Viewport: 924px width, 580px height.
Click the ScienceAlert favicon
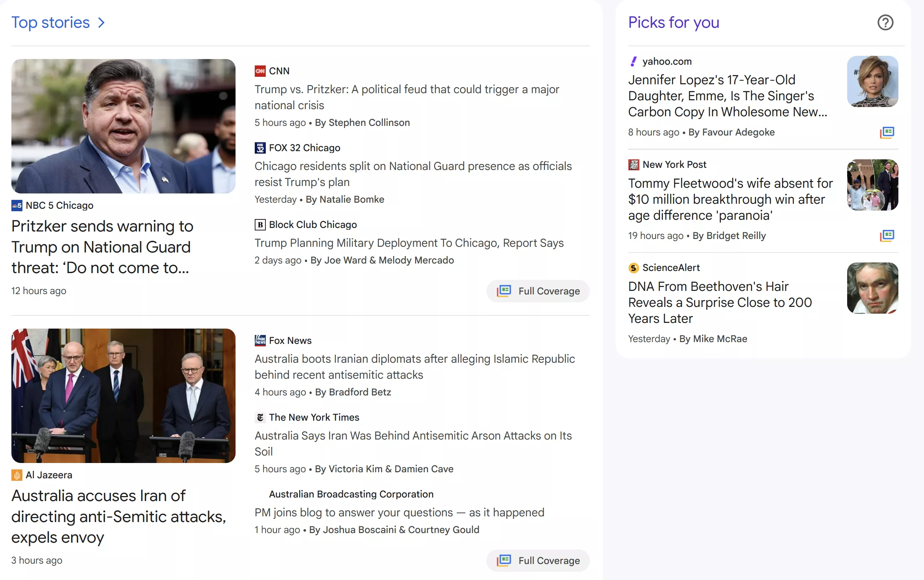click(633, 268)
